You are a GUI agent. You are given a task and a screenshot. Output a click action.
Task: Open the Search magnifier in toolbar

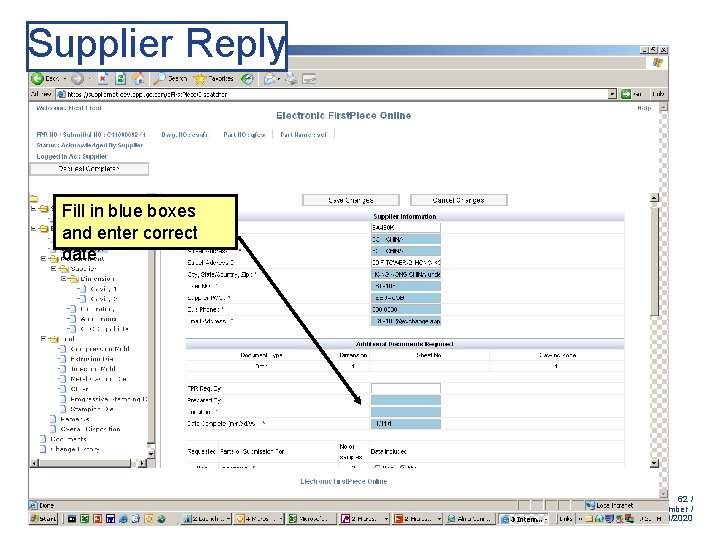click(159, 79)
